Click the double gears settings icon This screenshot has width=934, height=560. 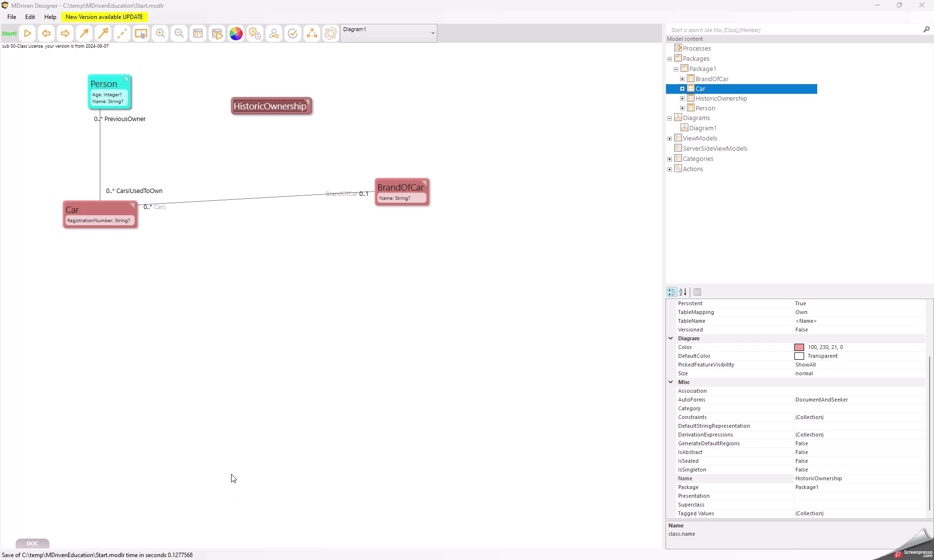[255, 34]
